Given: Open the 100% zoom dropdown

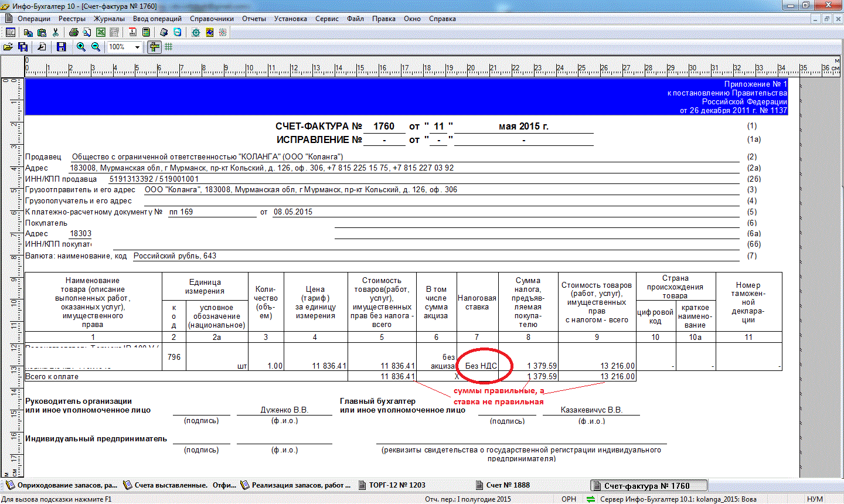Looking at the screenshot, I should coord(138,47).
